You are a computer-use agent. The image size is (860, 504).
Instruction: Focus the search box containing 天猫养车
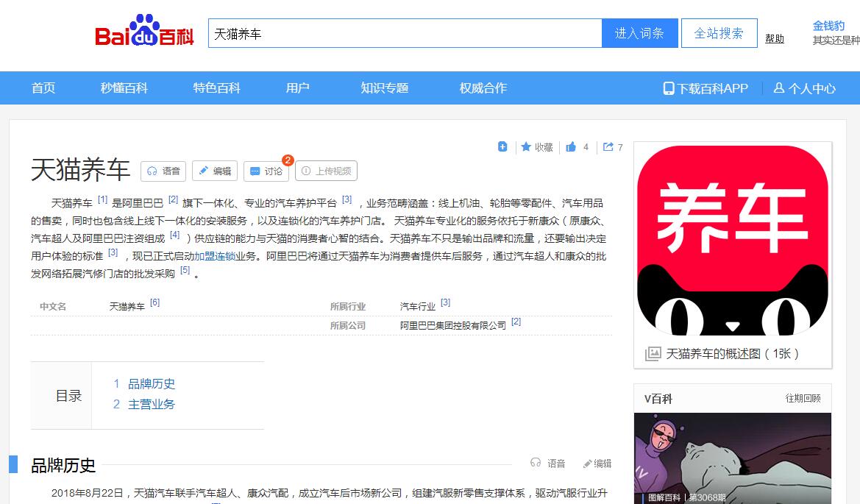click(405, 33)
